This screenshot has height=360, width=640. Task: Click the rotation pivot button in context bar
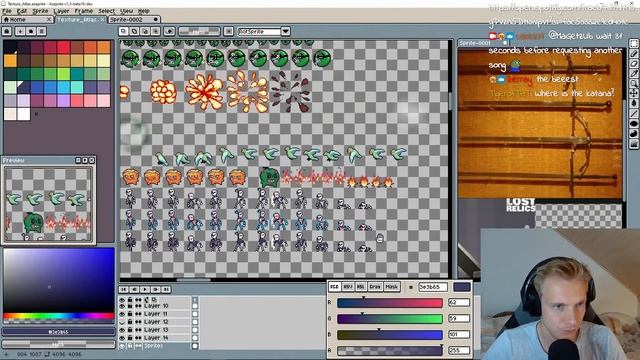[169, 31]
